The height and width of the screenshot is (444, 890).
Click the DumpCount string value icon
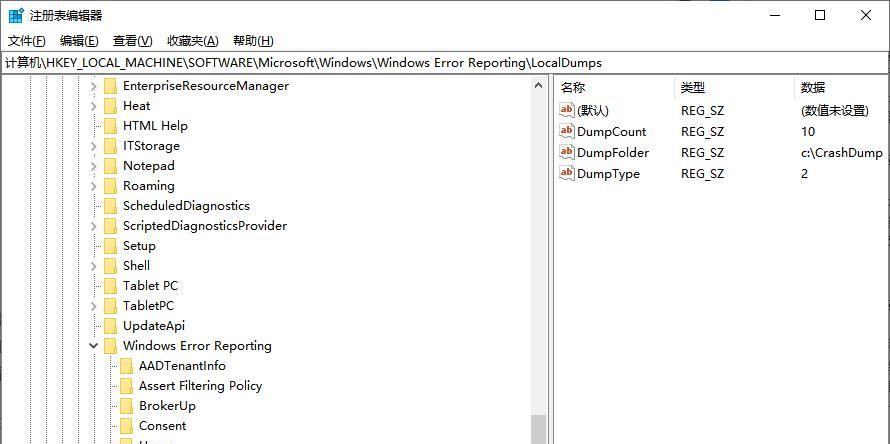coord(567,132)
